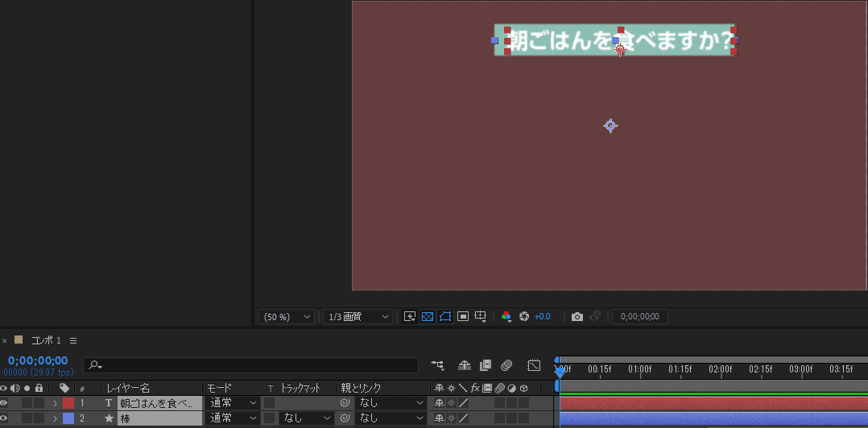The image size is (868, 428).
Task: Open the composition mini-flowchart icon
Action: click(438, 365)
